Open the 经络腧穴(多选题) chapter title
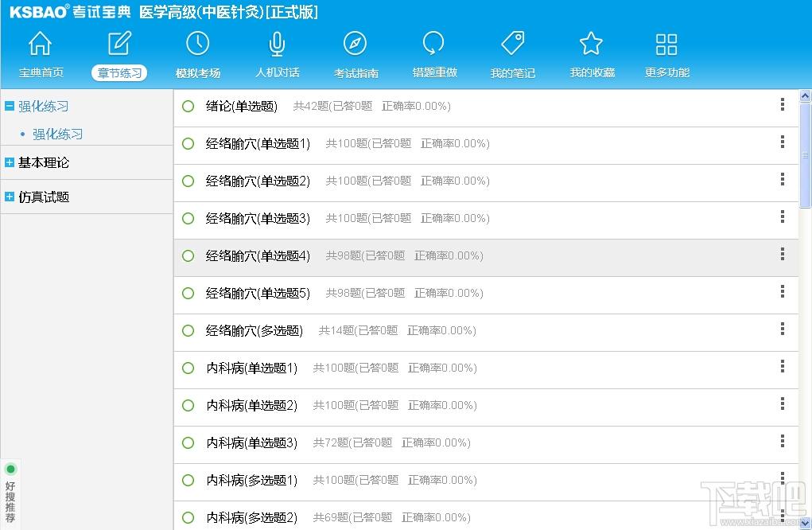The height and width of the screenshot is (530, 812). click(x=254, y=330)
